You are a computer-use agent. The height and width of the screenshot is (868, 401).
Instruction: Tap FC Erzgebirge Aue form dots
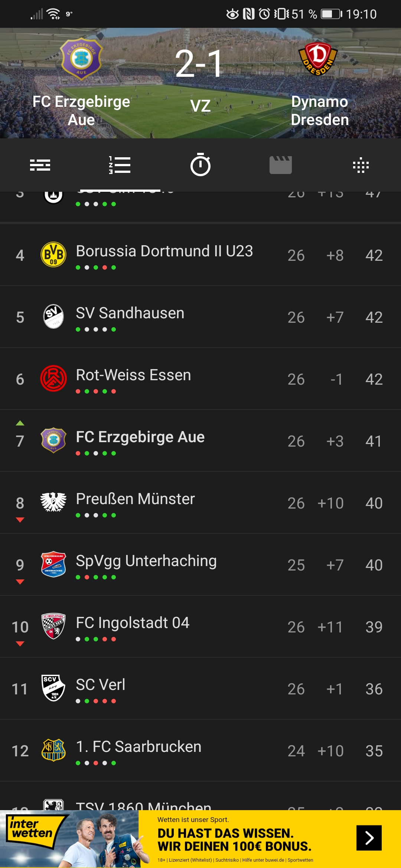point(96,453)
